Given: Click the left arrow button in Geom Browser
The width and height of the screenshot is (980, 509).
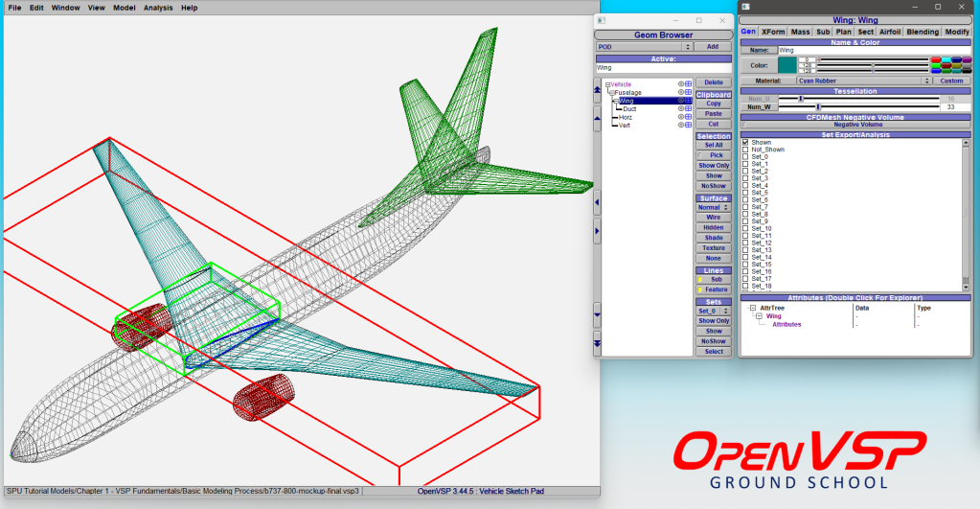Looking at the screenshot, I should pyautogui.click(x=598, y=202).
